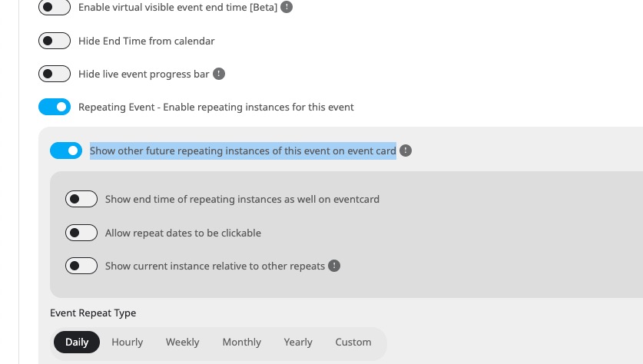Image resolution: width=643 pixels, height=364 pixels.
Task: Turn off show other future repeating instances
Action: [66, 151]
